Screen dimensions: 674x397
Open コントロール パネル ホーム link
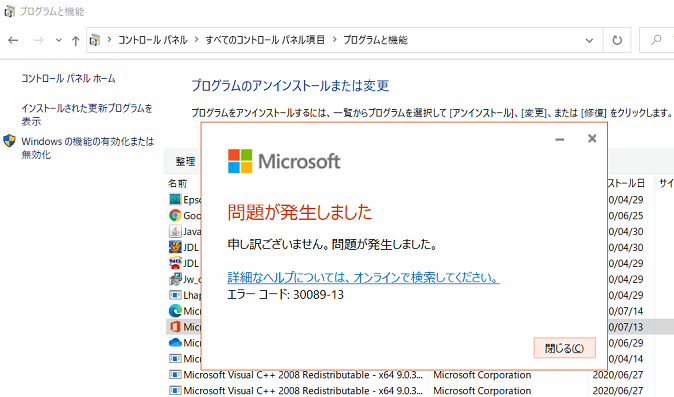click(68, 79)
